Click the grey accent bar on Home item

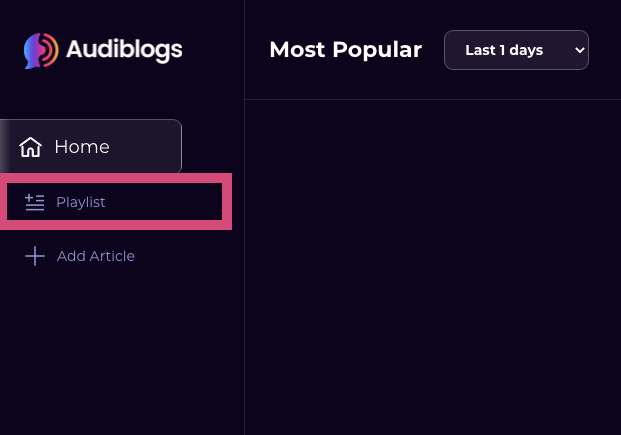[x=4, y=146]
